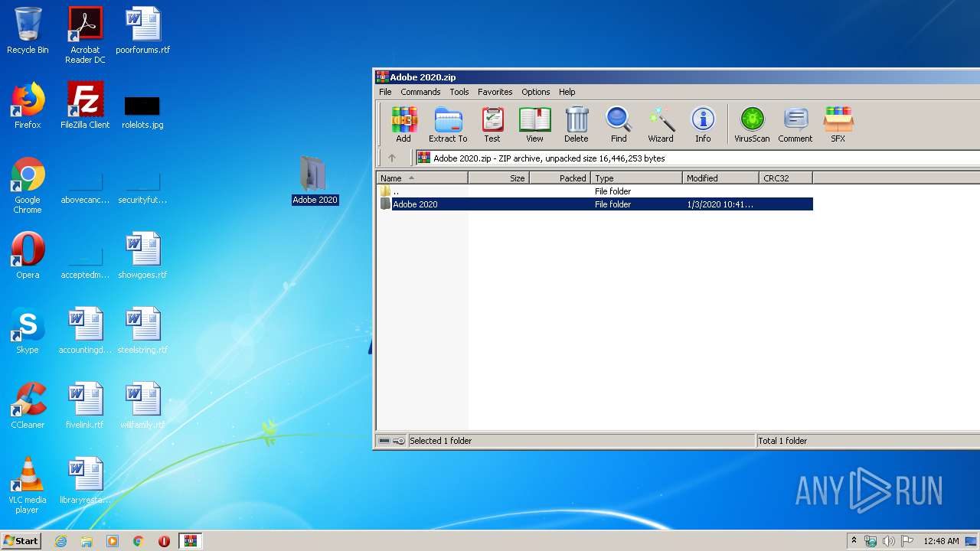980x551 pixels.
Task: Click the archive path address field
Action: point(697,158)
